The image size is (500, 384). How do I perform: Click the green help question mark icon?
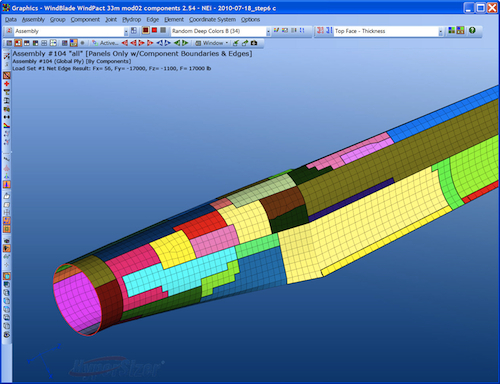click(472, 30)
